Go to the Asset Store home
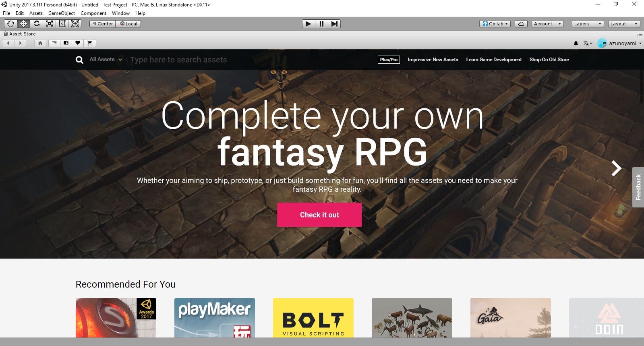Image resolution: width=644 pixels, height=346 pixels. [40, 43]
